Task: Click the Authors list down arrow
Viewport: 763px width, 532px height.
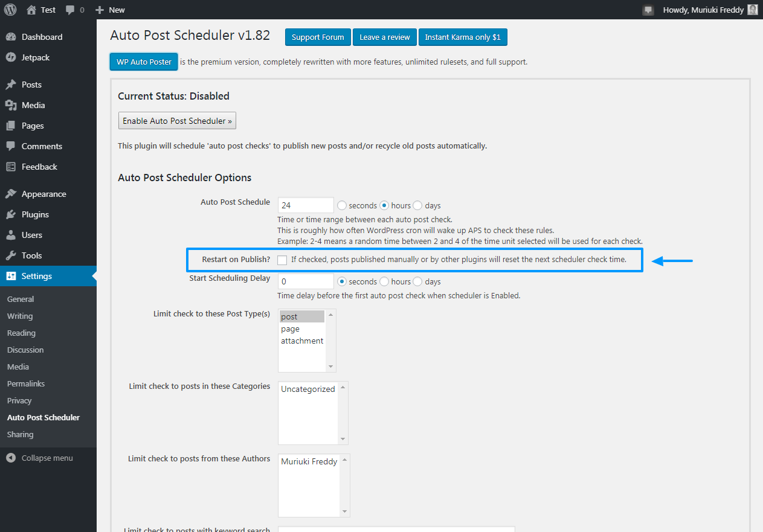Action: 344,511
